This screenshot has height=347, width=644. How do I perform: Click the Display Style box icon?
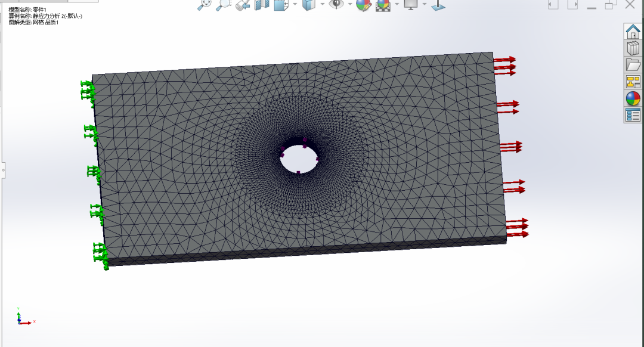(308, 5)
